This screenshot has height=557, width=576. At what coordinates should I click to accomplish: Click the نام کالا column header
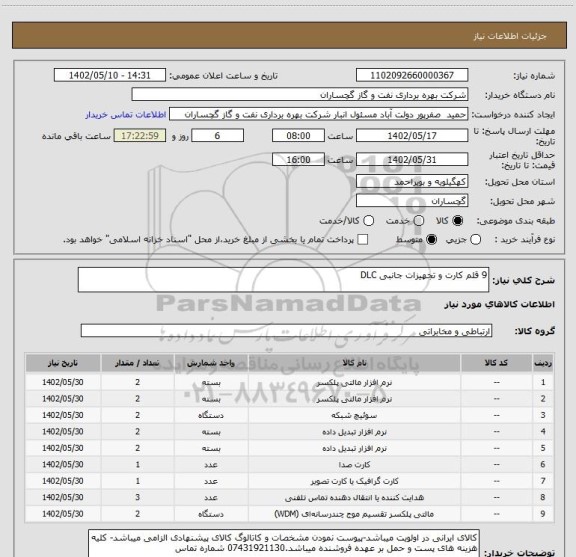(354, 363)
